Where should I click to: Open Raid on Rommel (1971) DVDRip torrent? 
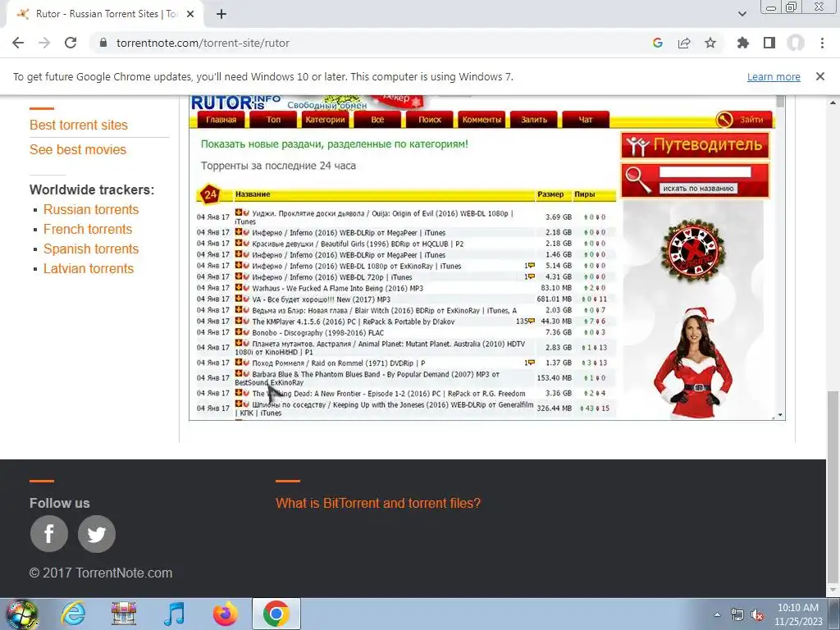click(x=339, y=363)
